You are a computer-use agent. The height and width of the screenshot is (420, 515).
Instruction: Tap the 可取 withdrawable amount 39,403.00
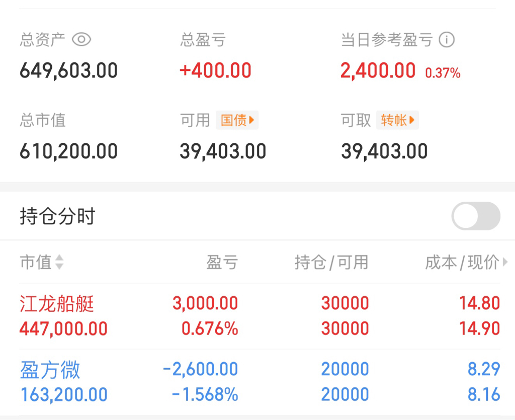coord(384,151)
